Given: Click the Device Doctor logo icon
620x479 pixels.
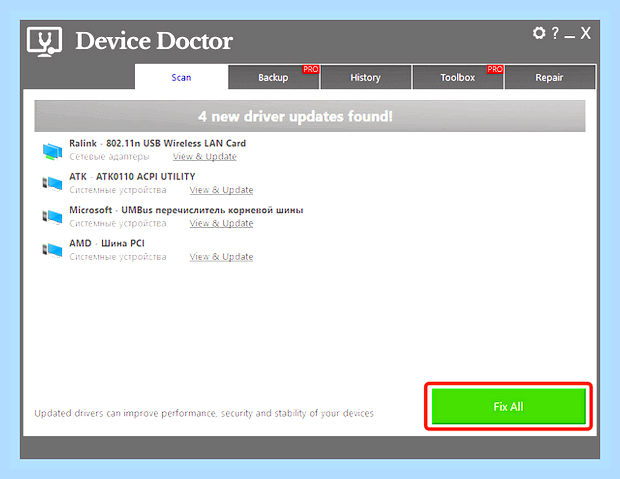Looking at the screenshot, I should 44,42.
